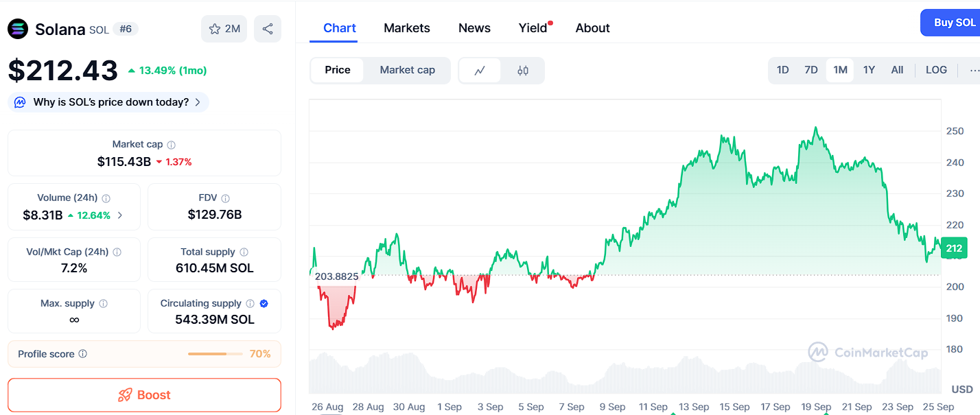Click the red notification dot on Yield
Screen dimensions: 980x415
click(x=550, y=23)
